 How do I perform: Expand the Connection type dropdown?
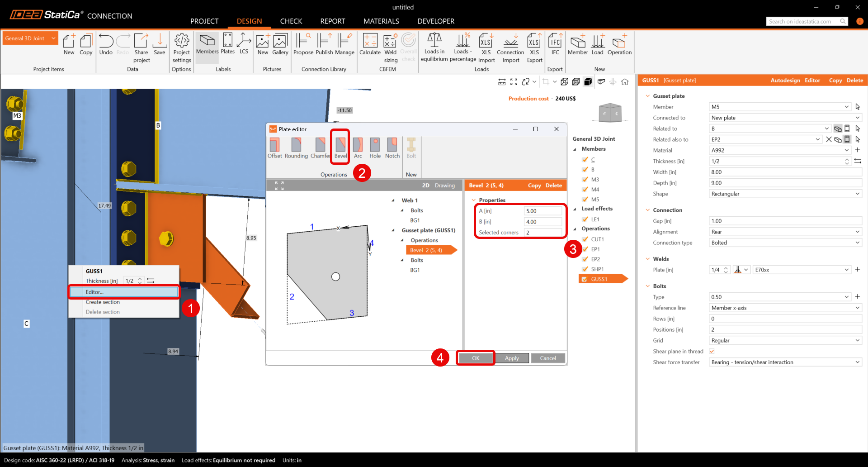785,243
